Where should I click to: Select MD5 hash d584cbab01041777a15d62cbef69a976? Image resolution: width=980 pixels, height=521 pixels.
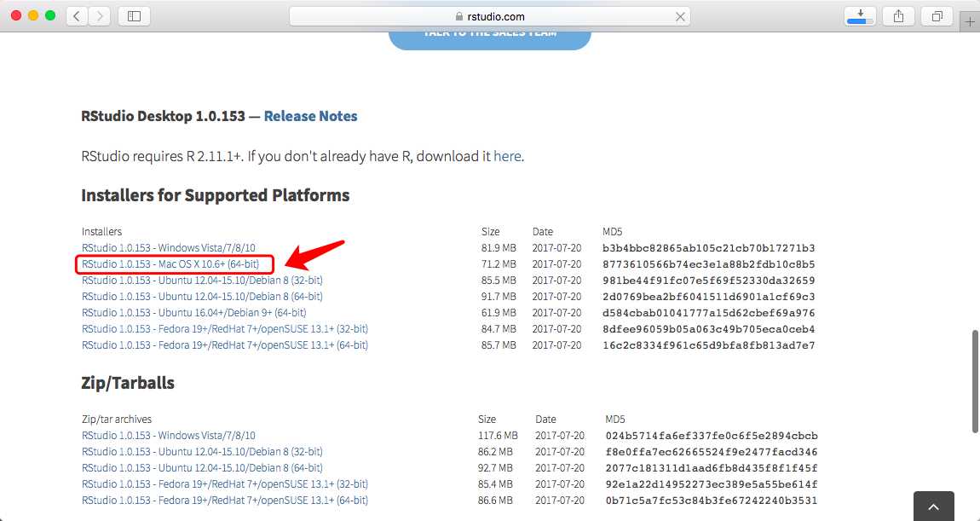[x=709, y=313]
